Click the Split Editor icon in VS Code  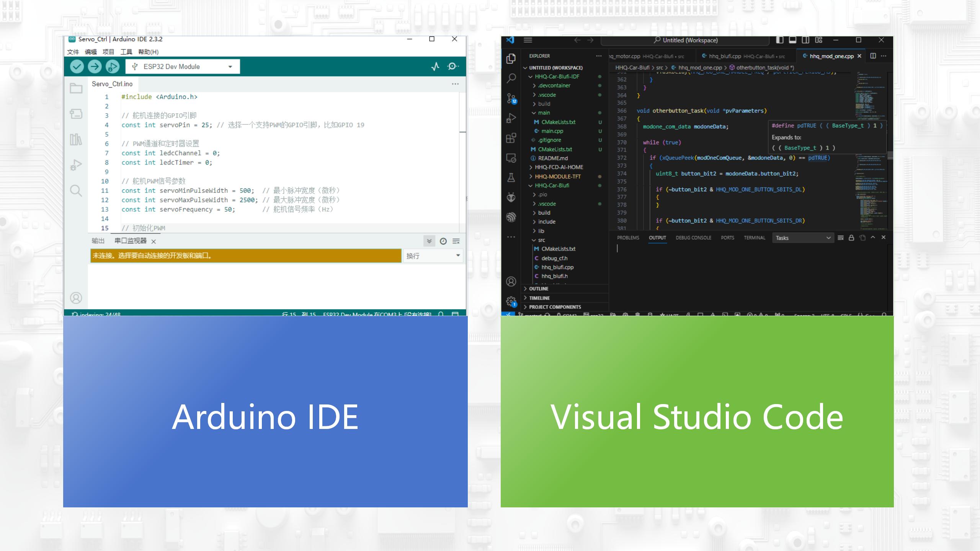tap(873, 56)
